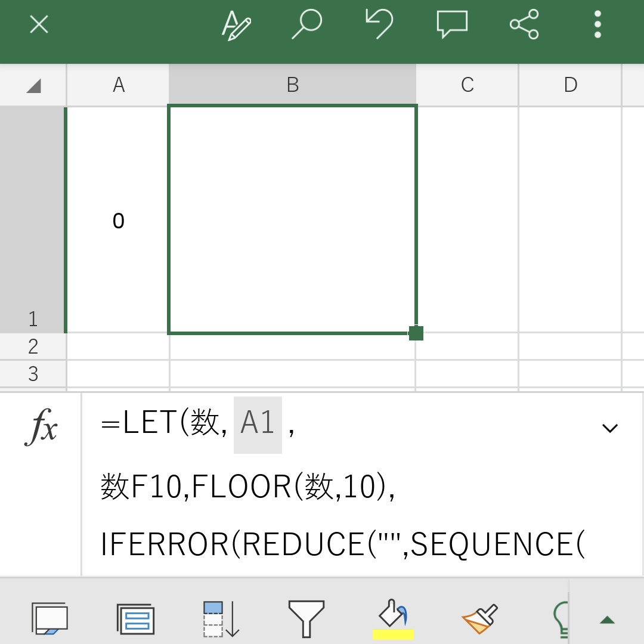
Task: Click cell A2
Action: click(x=118, y=346)
